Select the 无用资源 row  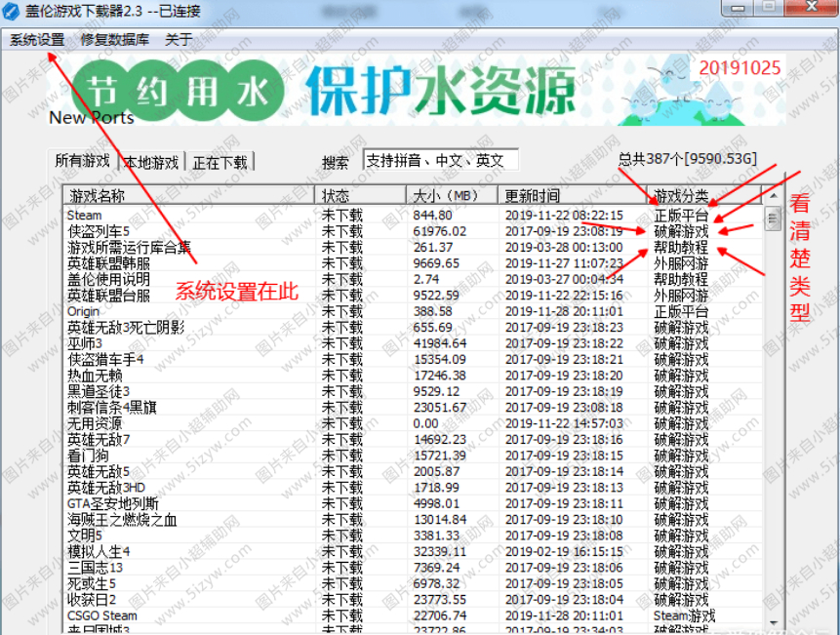(x=413, y=423)
